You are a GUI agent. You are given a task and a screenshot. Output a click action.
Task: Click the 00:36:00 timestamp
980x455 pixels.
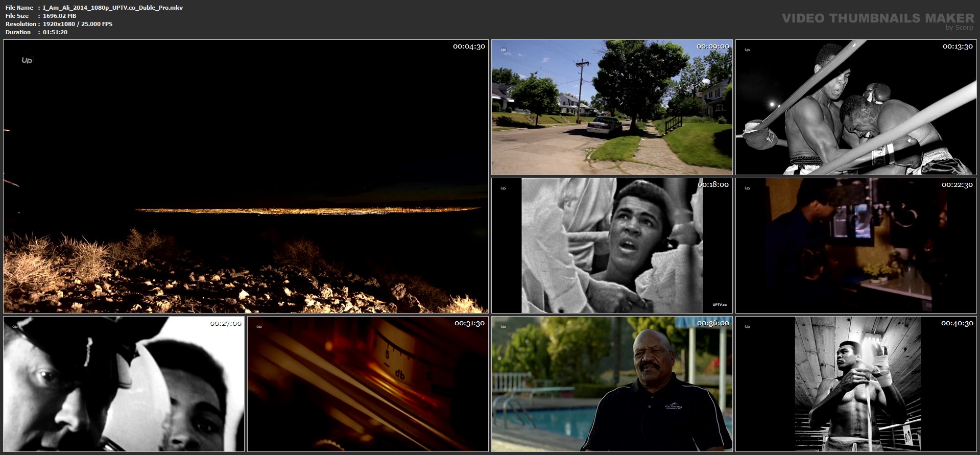pyautogui.click(x=713, y=323)
